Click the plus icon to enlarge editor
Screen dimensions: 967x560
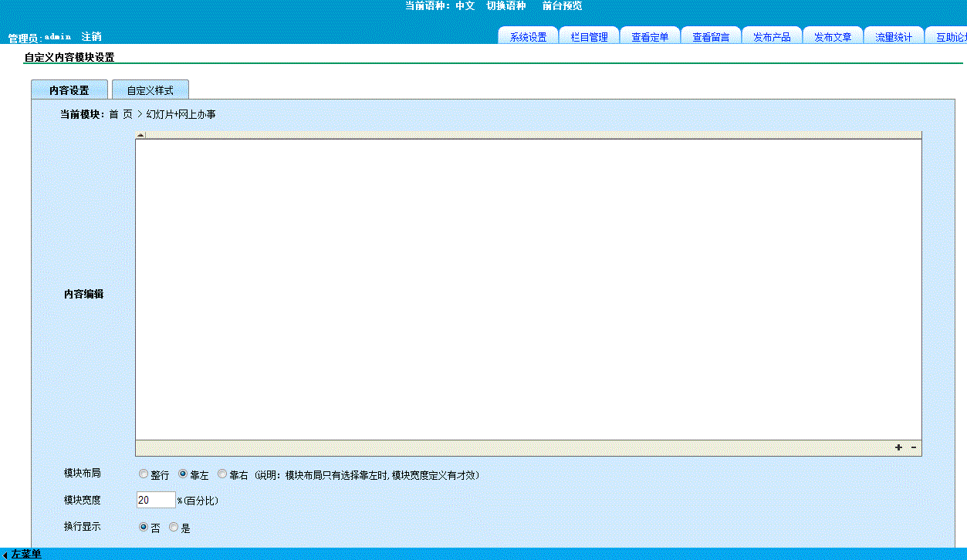pyautogui.click(x=898, y=448)
